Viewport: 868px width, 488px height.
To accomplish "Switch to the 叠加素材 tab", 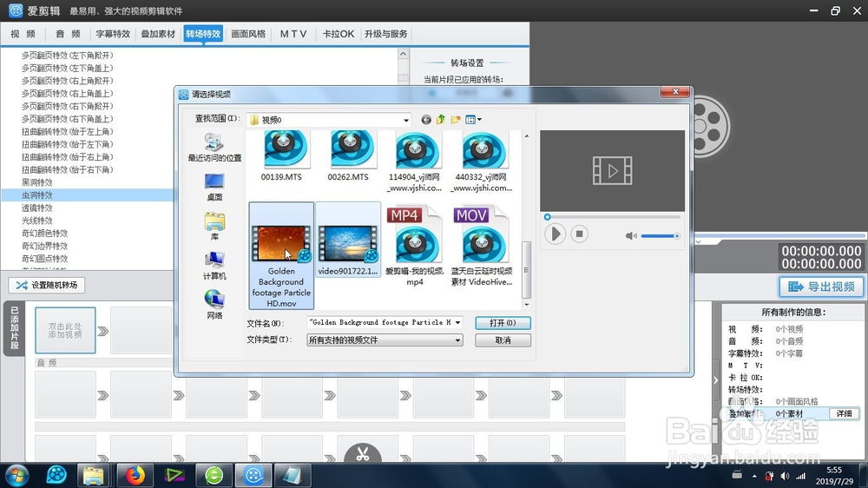I will click(158, 34).
